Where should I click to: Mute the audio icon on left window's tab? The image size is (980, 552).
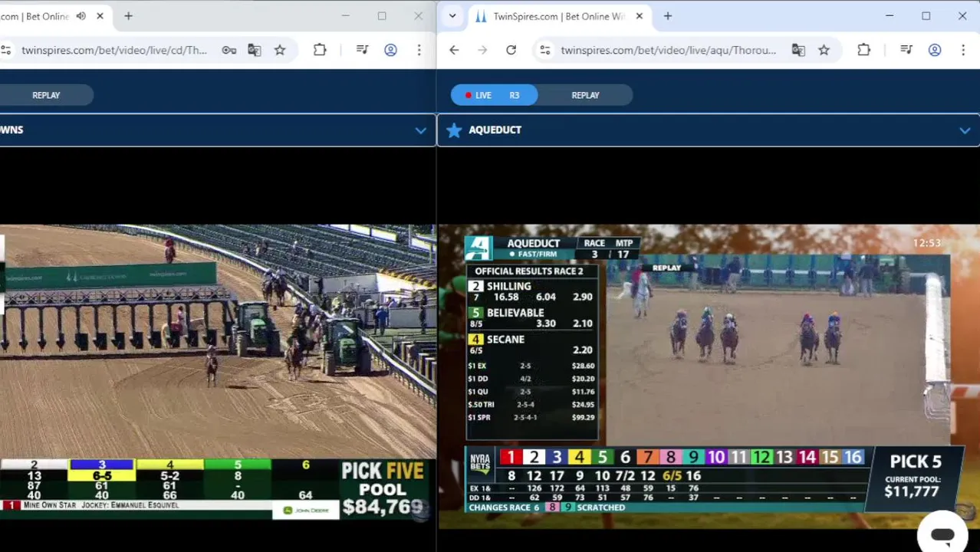81,16
